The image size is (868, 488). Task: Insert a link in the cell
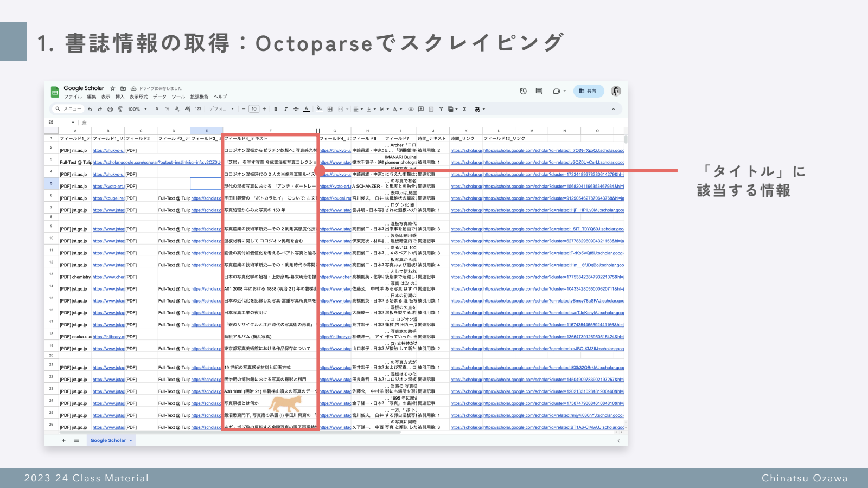411,109
